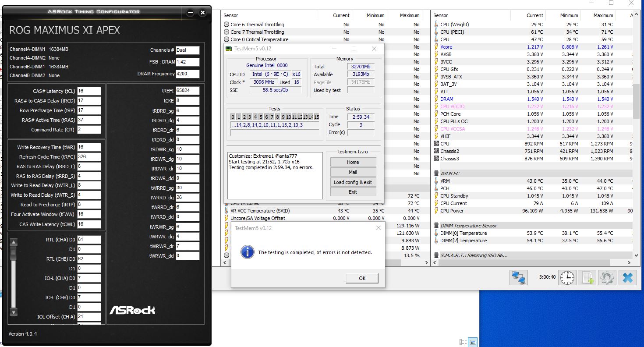Click the right sensor panel vertical scrollbar
Viewport: 644px width, 347px height.
tap(636, 102)
